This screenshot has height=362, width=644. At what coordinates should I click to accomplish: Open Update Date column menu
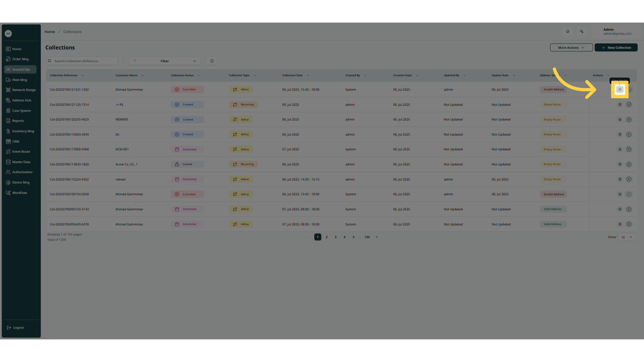coord(514,75)
